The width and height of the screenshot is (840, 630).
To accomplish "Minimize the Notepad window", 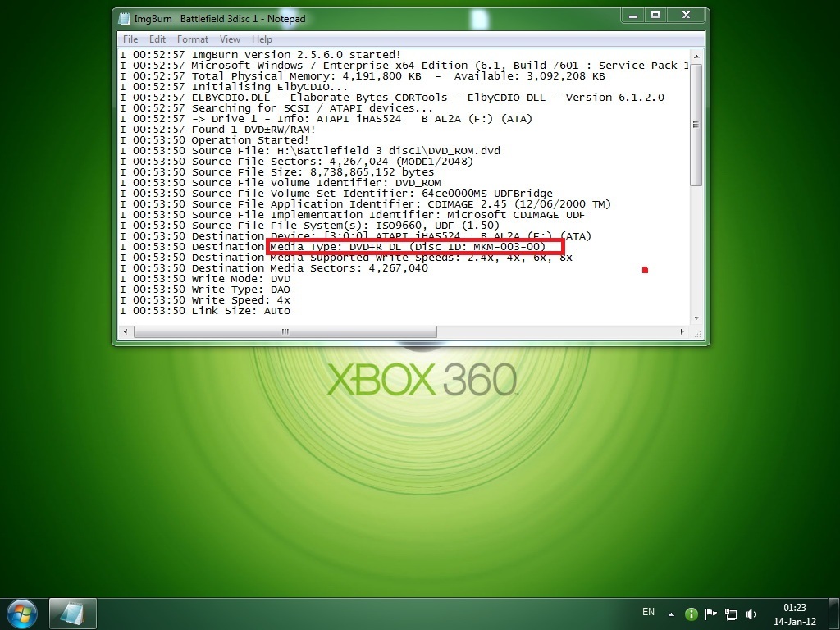I will tap(633, 16).
